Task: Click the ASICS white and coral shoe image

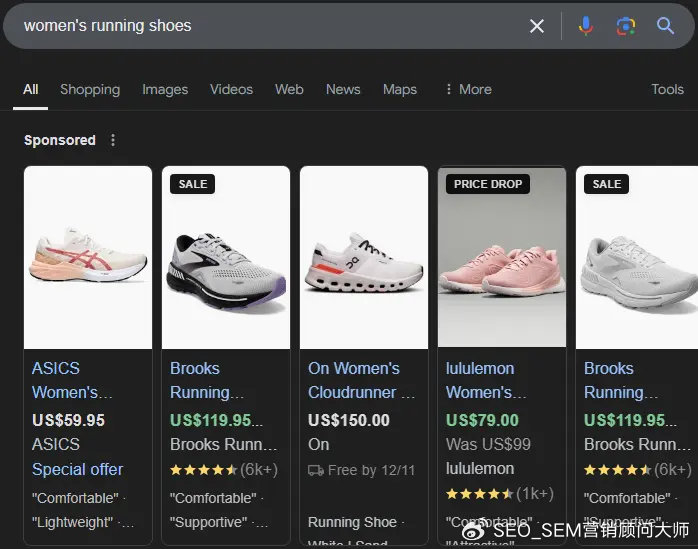Action: [88, 258]
